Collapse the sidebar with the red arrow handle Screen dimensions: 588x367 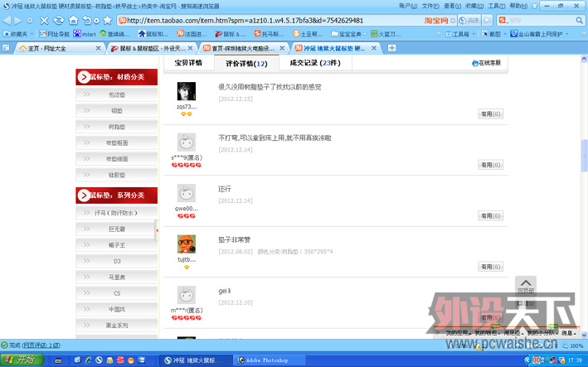tap(157, 230)
